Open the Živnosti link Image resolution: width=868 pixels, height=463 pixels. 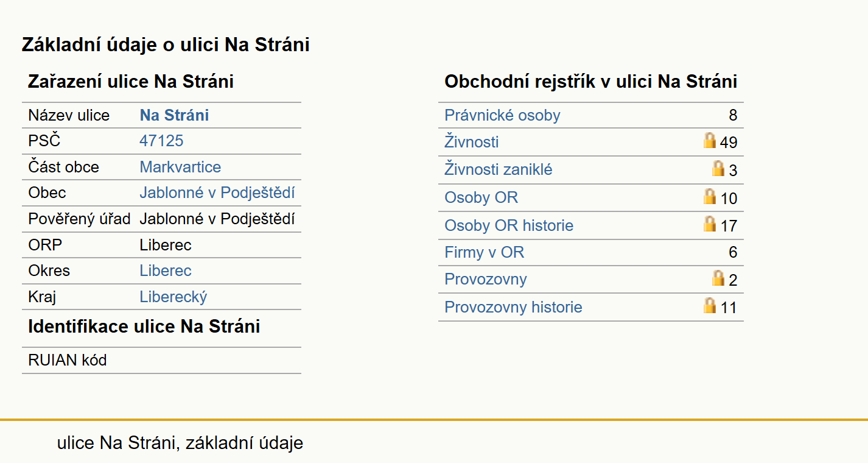[472, 142]
